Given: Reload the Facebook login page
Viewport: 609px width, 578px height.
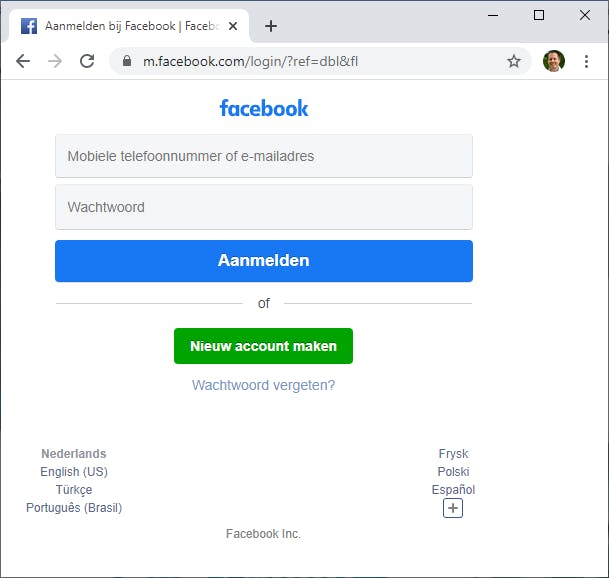Looking at the screenshot, I should [87, 61].
